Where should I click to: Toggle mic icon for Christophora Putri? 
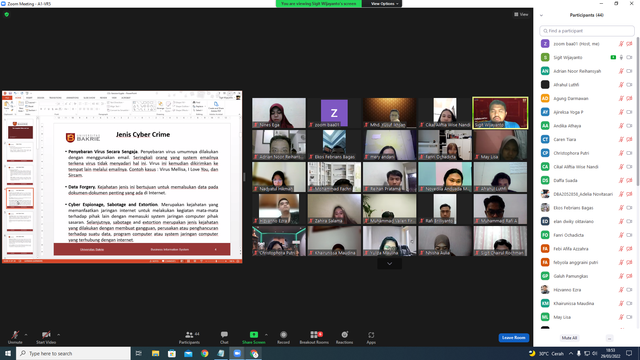(x=621, y=153)
